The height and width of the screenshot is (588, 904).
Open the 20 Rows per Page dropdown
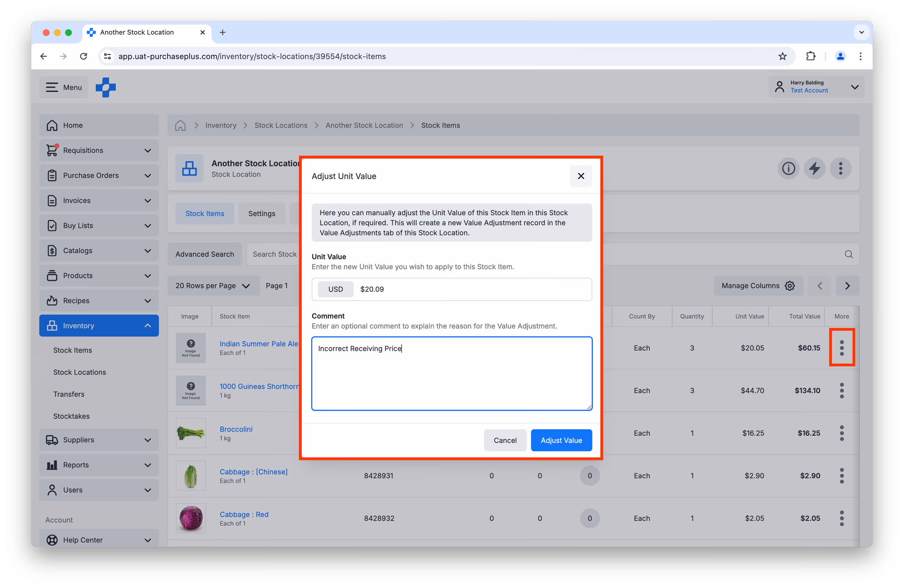(213, 285)
